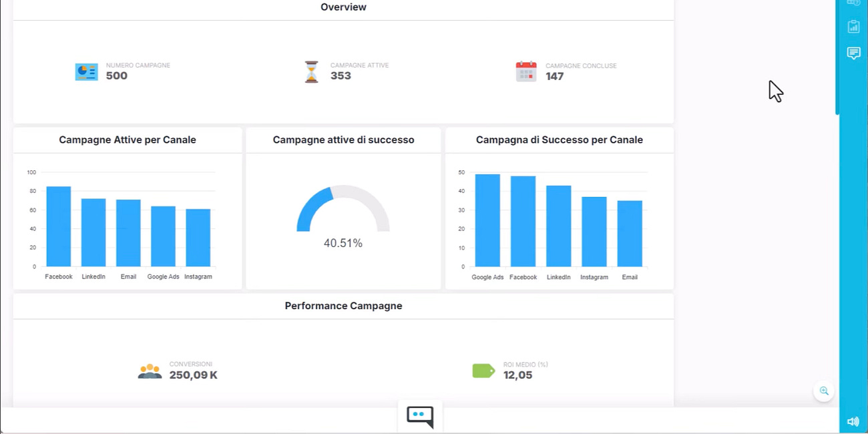Open the comment panel icon in blue sidebar
868x434 pixels.
click(x=853, y=53)
